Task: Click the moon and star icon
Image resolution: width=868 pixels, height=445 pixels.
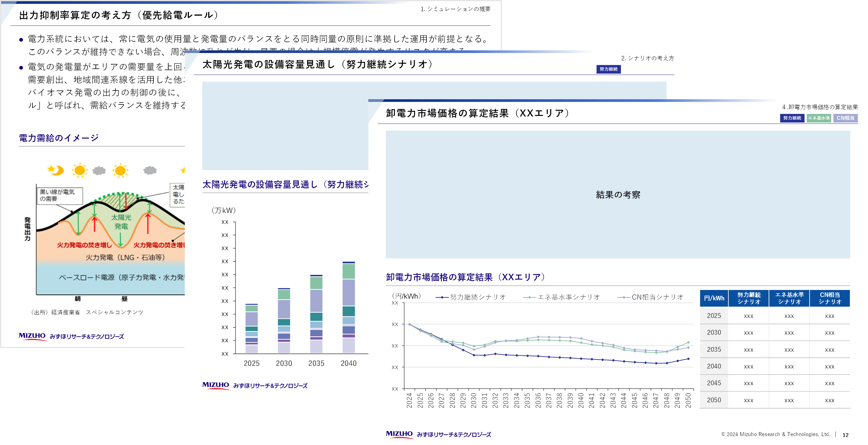Action: (56, 170)
